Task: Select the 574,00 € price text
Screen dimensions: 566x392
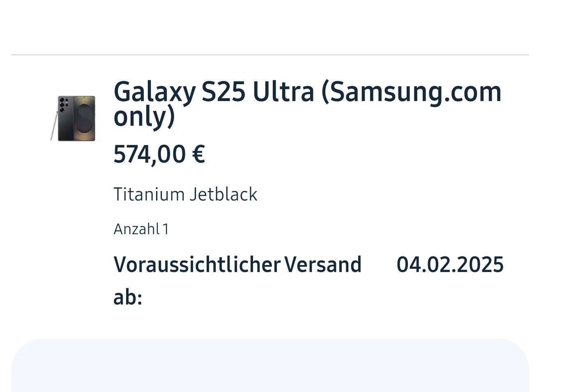Action: pyautogui.click(x=159, y=154)
